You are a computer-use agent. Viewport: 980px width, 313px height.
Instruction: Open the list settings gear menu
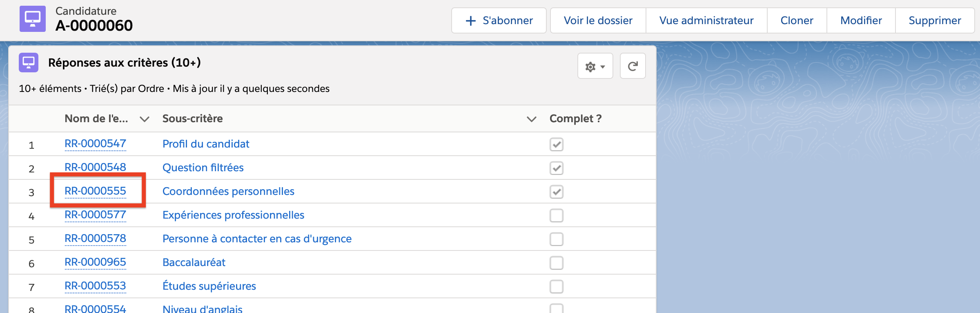click(595, 66)
